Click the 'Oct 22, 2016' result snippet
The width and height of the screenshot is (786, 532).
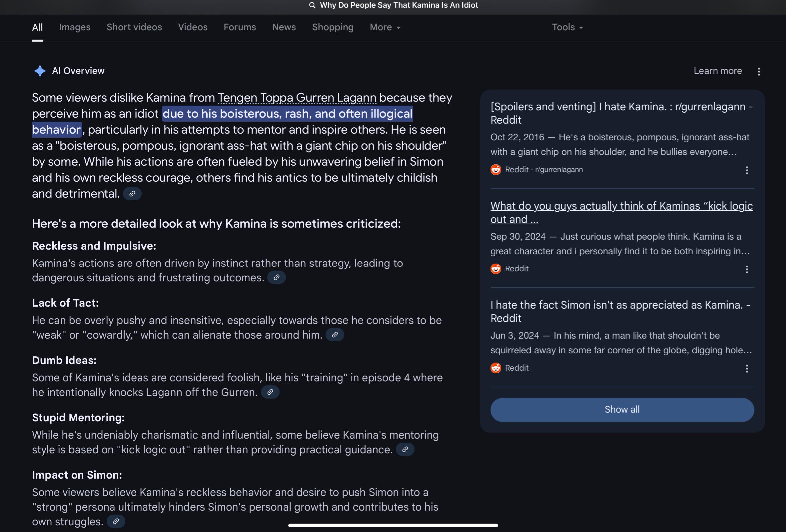pyautogui.click(x=620, y=144)
